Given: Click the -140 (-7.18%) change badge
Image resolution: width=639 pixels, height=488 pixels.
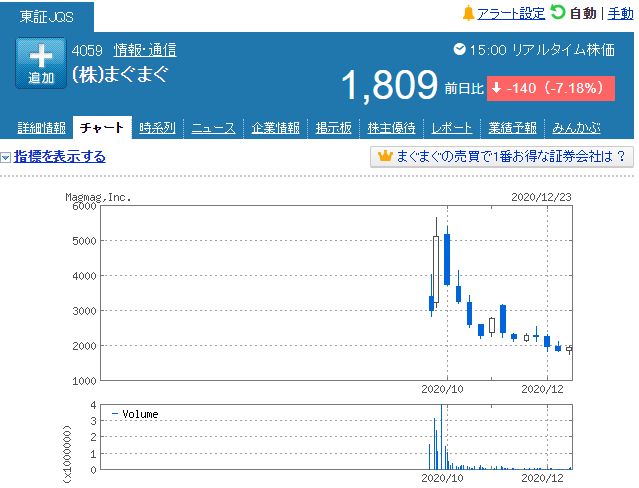Looking at the screenshot, I should point(551,88).
